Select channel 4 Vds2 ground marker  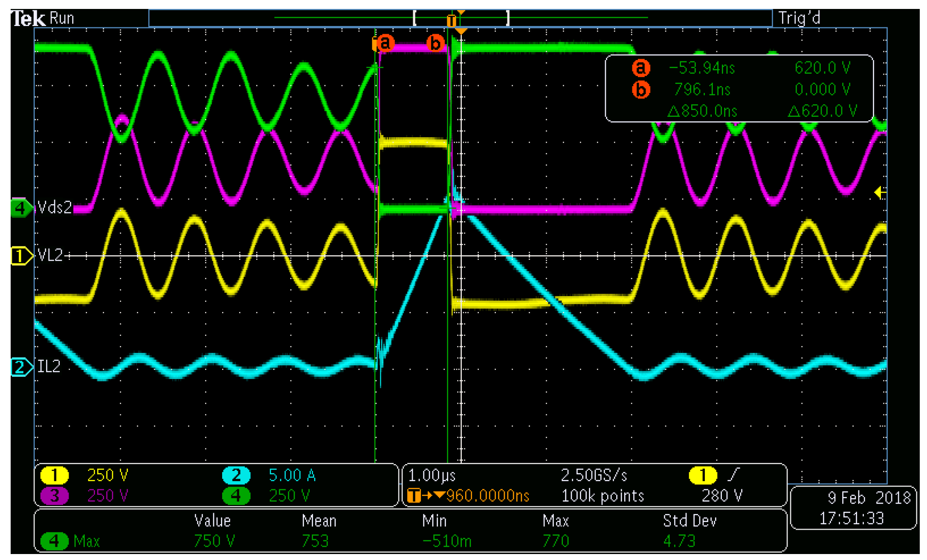[x=20, y=208]
